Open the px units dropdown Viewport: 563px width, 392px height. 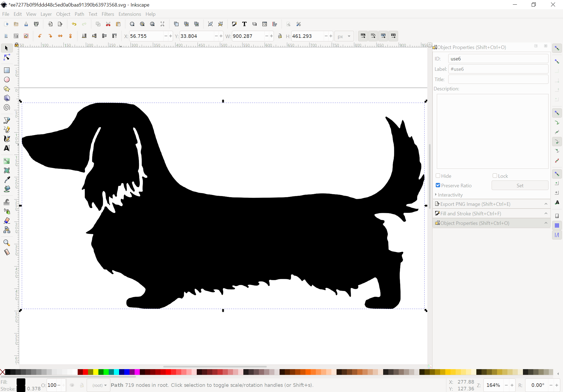tap(344, 36)
